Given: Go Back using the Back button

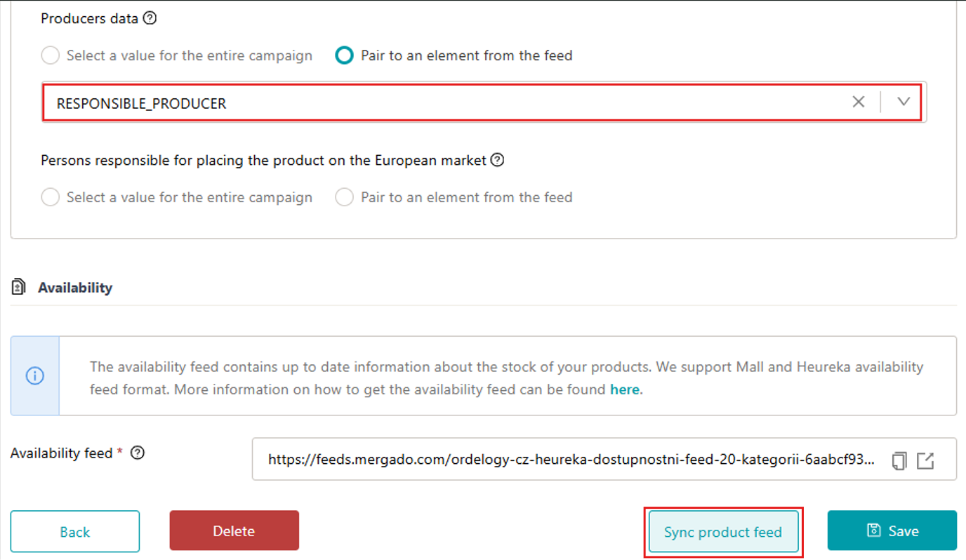Looking at the screenshot, I should (74, 531).
